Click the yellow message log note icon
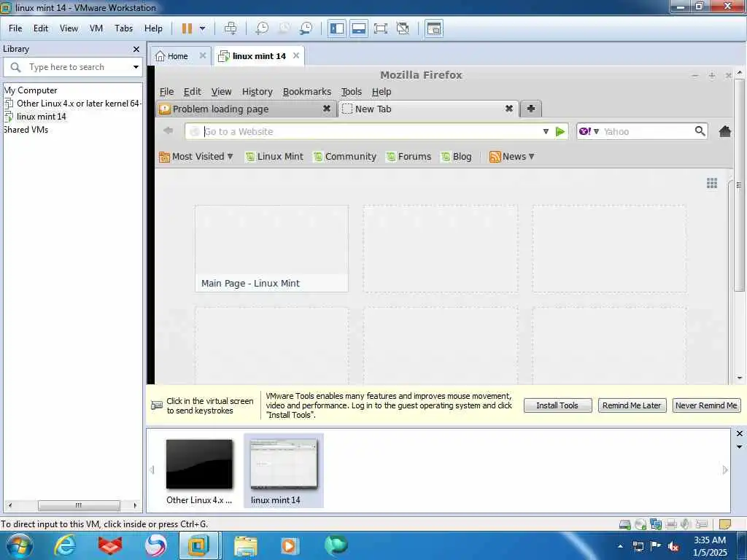Viewport: 747px width, 560px height. click(724, 524)
